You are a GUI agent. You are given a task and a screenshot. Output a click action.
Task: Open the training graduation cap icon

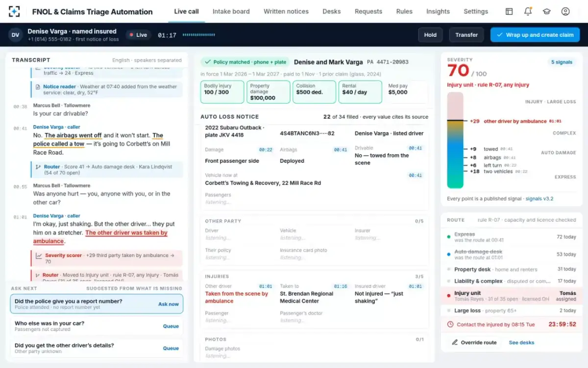click(546, 11)
